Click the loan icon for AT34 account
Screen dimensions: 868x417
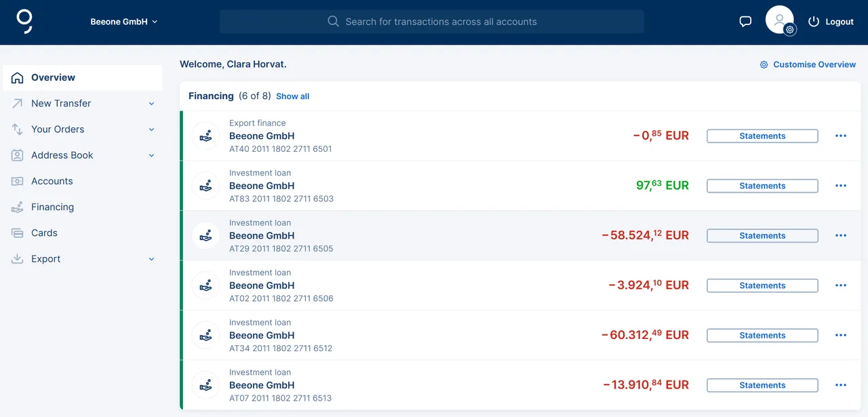[205, 335]
